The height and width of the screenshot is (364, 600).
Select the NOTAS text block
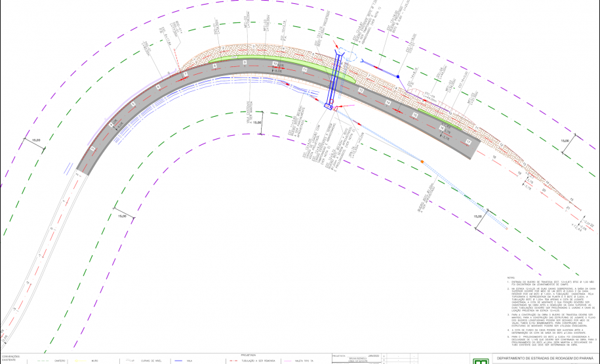click(x=548, y=308)
